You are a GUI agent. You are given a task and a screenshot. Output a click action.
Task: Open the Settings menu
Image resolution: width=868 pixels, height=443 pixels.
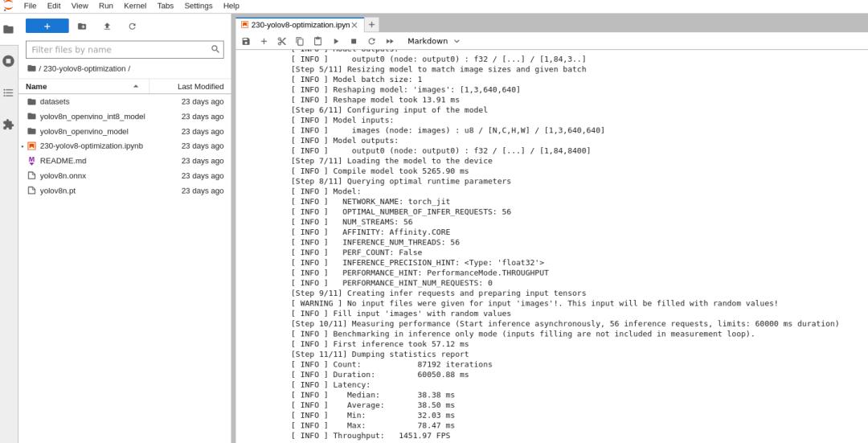(199, 6)
